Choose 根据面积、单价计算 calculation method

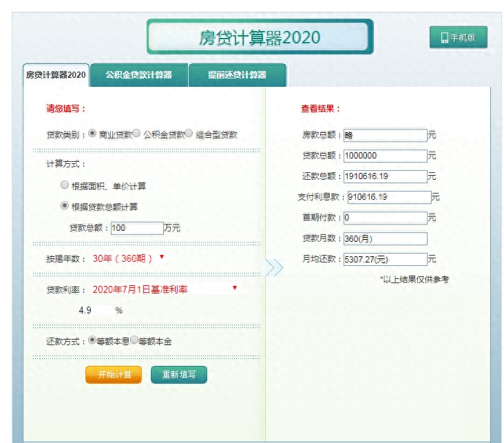point(65,185)
